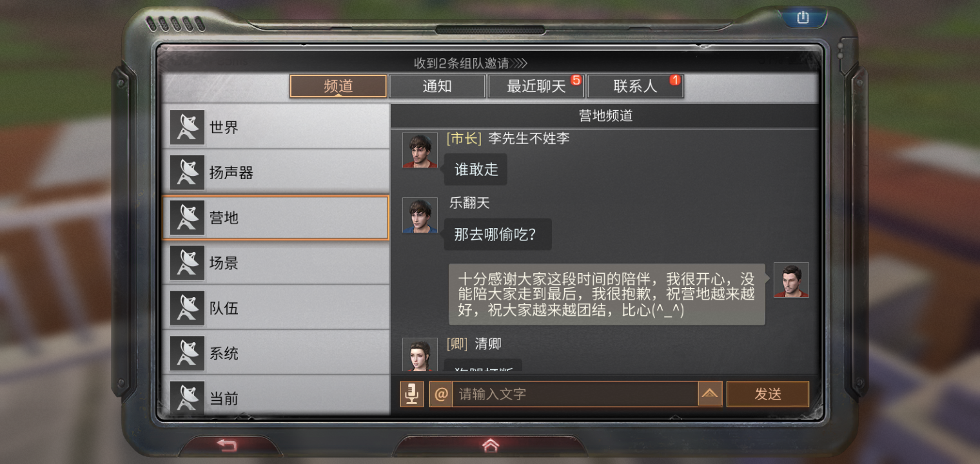This screenshot has width=980, height=464.
Task: Click the 请输入文字 text input field
Action: 575,394
